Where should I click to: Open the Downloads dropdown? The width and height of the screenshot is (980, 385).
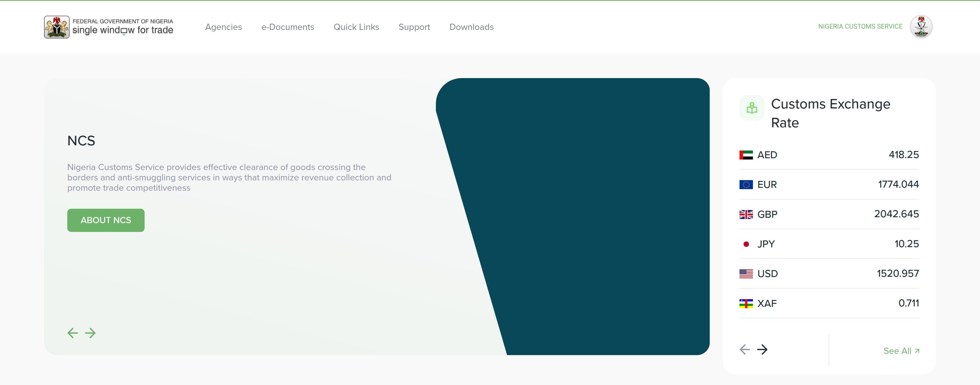(471, 27)
